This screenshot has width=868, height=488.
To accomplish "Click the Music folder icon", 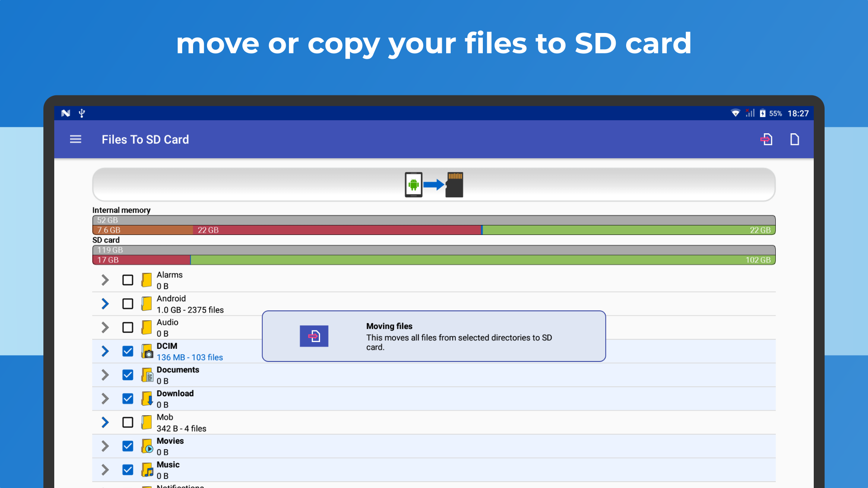I will click(147, 470).
